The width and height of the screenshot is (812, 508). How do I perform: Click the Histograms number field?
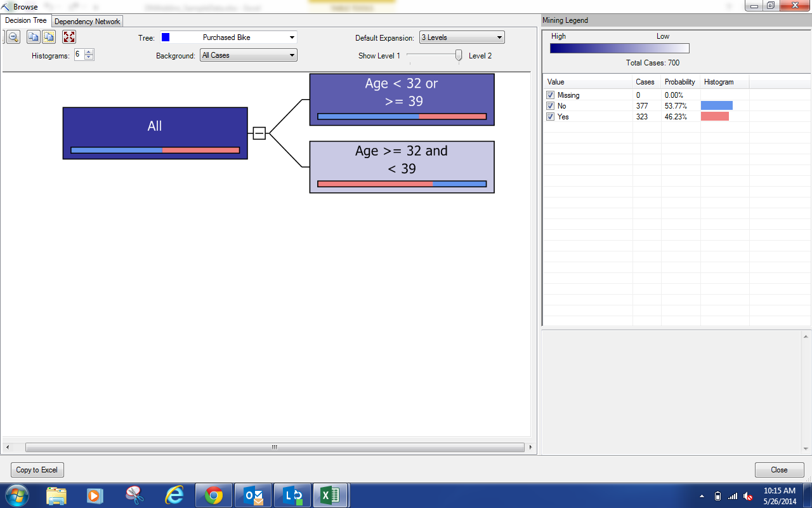coord(79,55)
